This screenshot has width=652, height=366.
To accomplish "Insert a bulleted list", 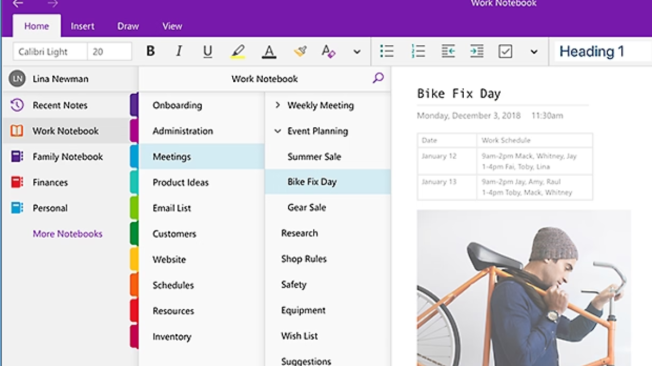I will click(387, 51).
